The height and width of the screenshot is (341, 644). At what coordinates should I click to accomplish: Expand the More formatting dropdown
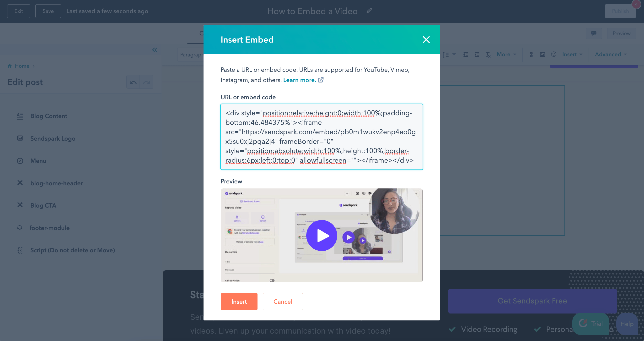coord(506,54)
